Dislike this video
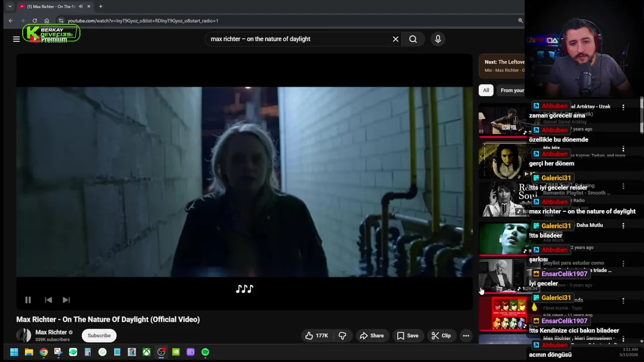Screen dimensions: 644x362 click(342, 335)
